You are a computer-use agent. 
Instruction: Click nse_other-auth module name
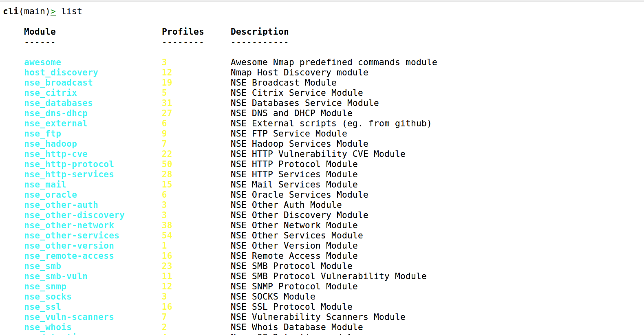click(x=61, y=205)
